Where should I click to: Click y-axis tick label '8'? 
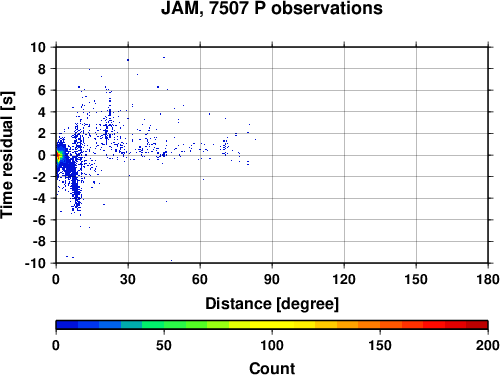coord(42,69)
